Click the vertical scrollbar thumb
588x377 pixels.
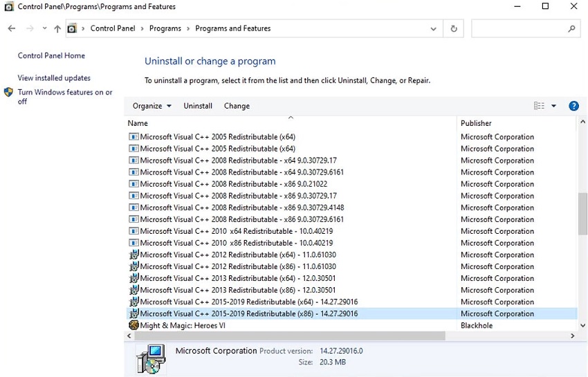582,214
